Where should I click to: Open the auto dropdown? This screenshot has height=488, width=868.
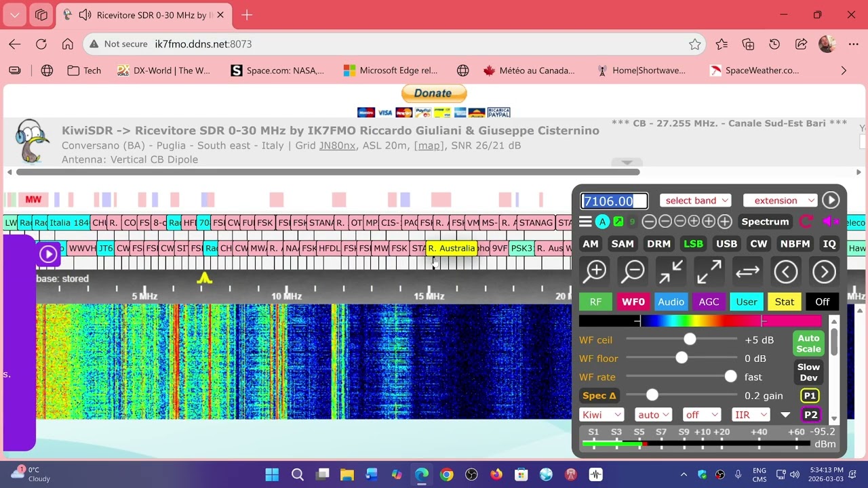coord(653,415)
